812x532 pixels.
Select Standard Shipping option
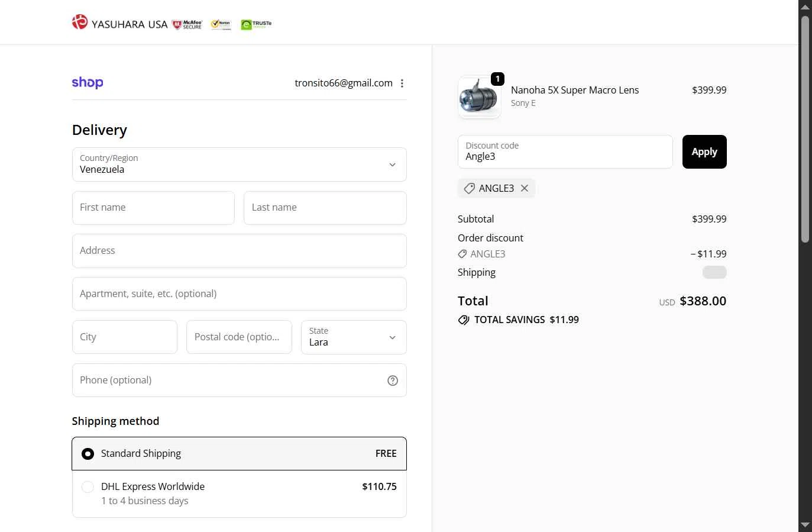(240, 454)
